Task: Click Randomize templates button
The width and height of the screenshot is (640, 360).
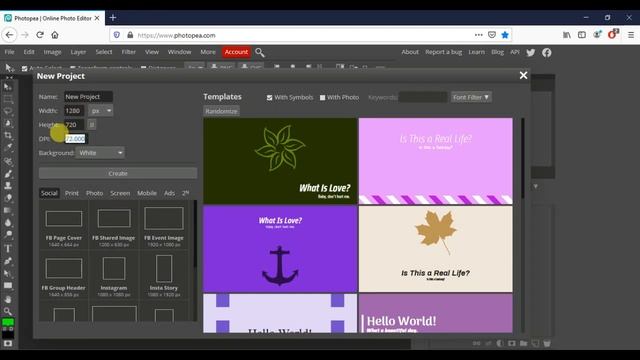Action: click(x=221, y=111)
